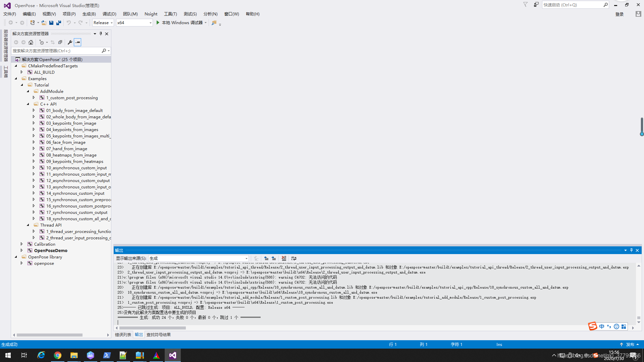Viewport: 644px width, 362px height.
Task: Open the 工具(T) Tools menu
Action: point(169,14)
